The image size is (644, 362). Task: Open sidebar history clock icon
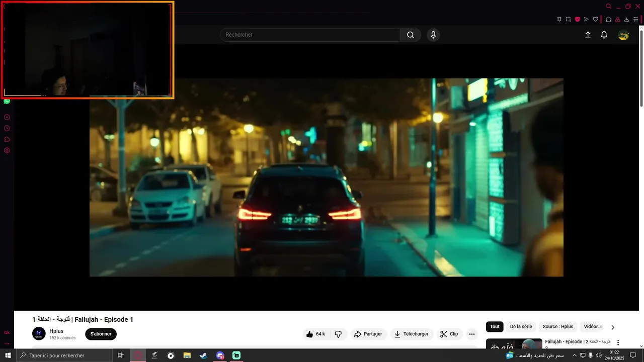click(7, 128)
